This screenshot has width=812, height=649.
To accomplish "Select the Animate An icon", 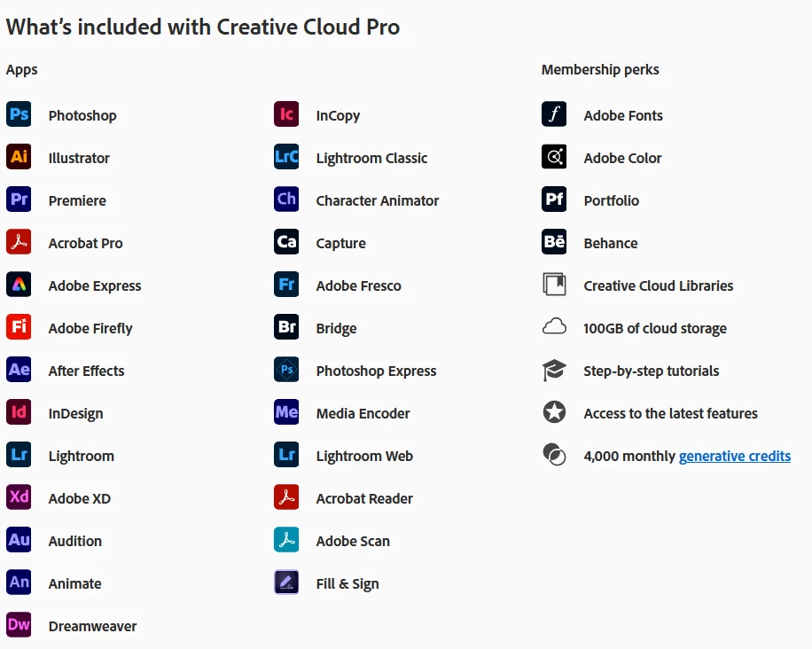I will coord(19,582).
